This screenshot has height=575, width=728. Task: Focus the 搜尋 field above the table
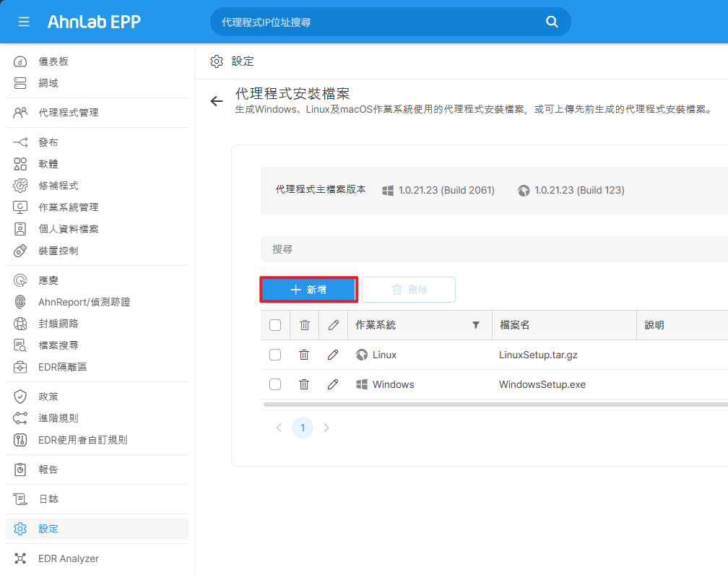[494, 249]
